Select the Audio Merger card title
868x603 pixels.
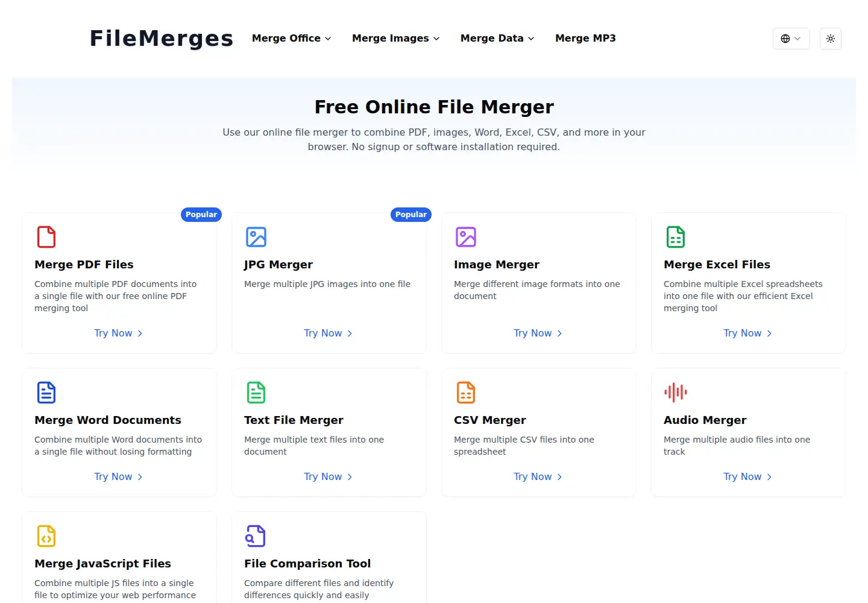(705, 420)
